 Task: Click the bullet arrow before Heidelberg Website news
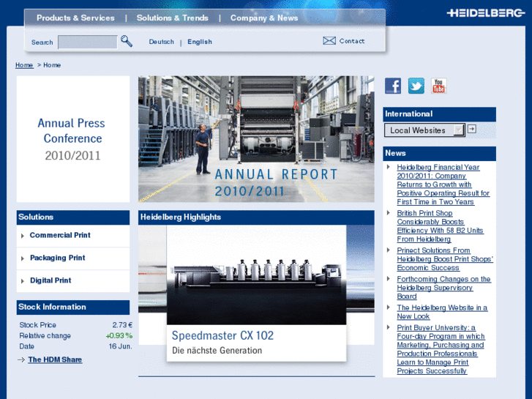(x=389, y=307)
